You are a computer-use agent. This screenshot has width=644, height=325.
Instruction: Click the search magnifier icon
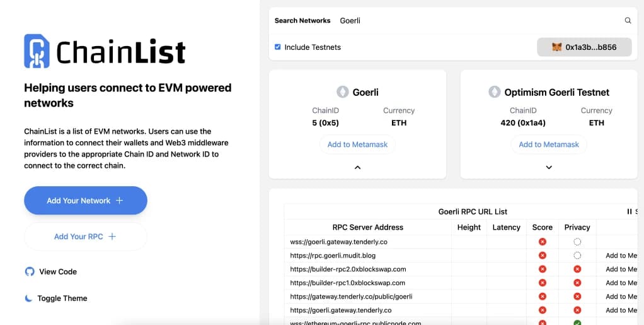[x=628, y=21]
